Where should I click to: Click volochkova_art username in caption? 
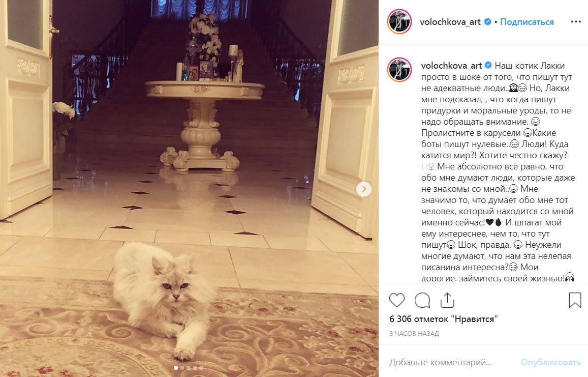pos(451,66)
